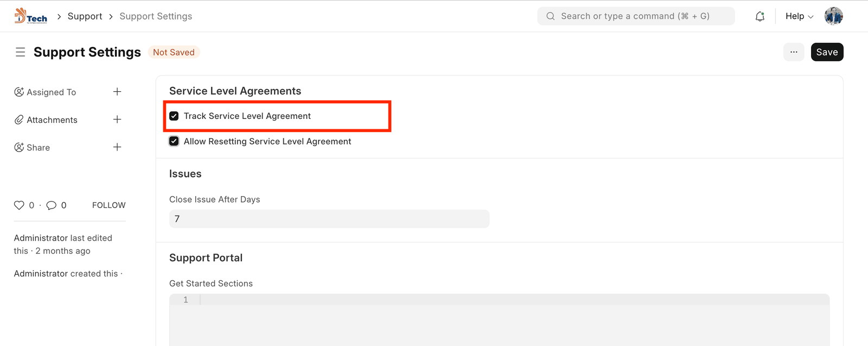Like this document with heart icon
This screenshot has height=346, width=868.
pos(19,205)
